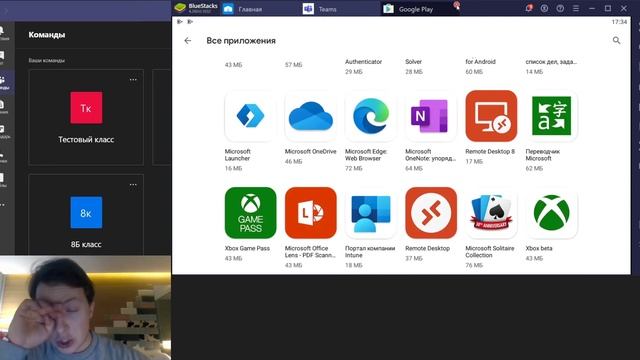Image resolution: width=640 pixels, height=360 pixels.
Task: Click the Microsoft Solitaire Collection title text
Action: click(x=490, y=251)
